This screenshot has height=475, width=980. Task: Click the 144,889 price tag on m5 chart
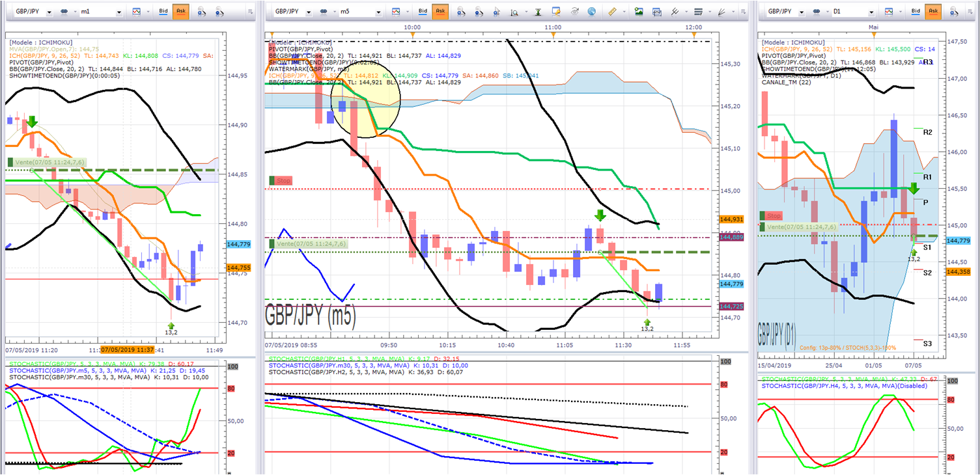click(x=731, y=238)
